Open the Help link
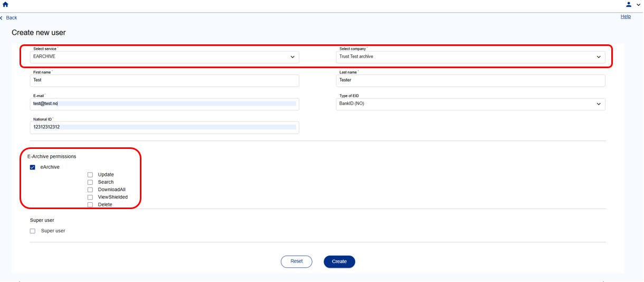 [x=625, y=17]
